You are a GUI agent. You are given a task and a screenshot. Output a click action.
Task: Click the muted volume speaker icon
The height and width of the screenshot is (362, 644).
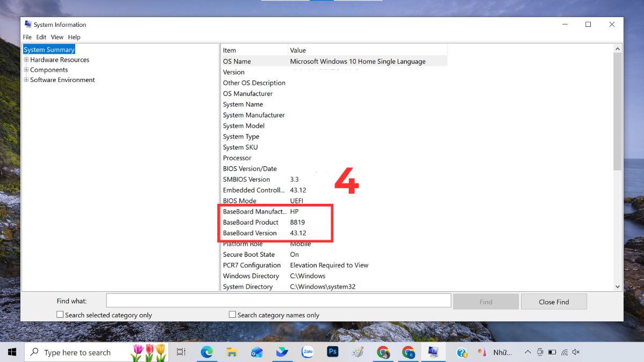(x=576, y=352)
